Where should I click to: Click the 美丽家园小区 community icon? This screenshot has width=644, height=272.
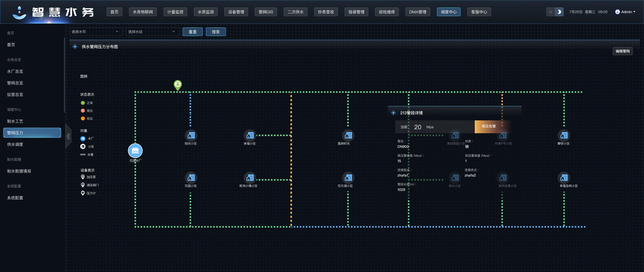455,135
